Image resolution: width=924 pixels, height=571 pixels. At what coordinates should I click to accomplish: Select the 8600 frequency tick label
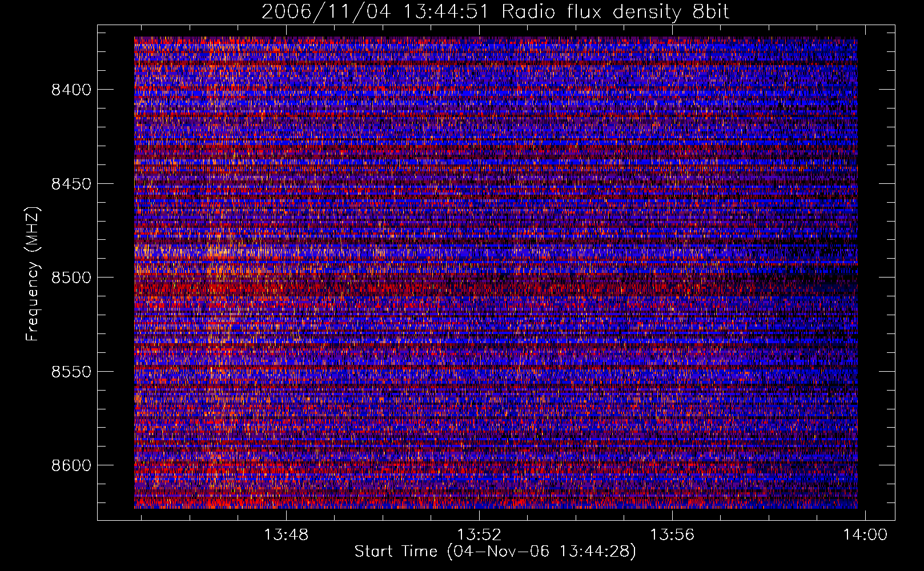tap(71, 465)
